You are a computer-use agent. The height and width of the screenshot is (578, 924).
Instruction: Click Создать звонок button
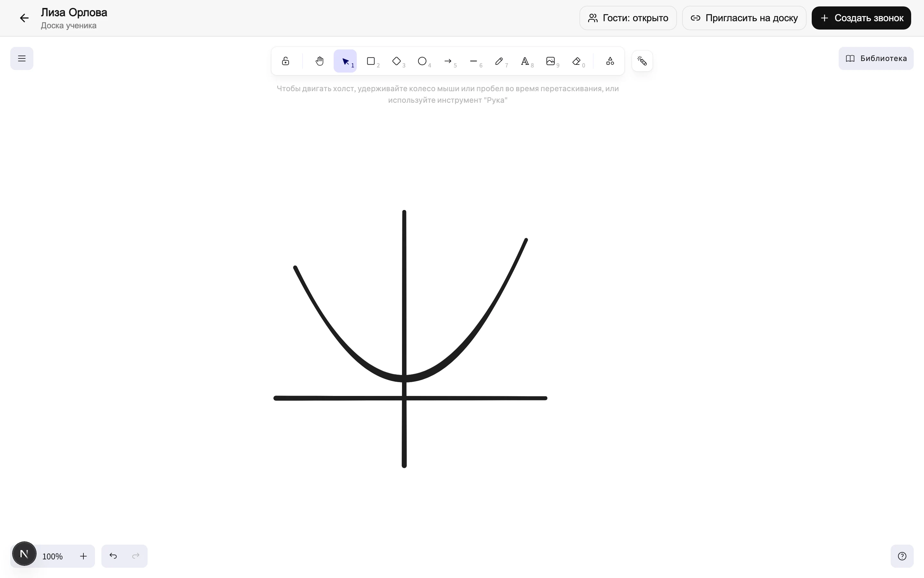point(861,18)
